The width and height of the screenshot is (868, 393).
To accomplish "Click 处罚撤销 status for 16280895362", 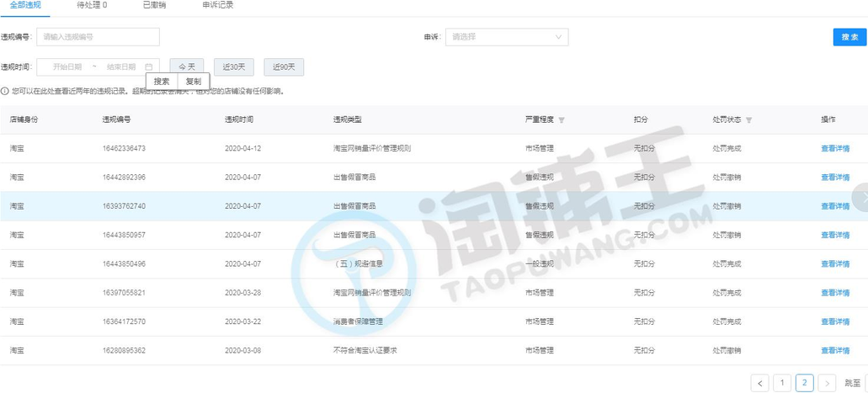I will (x=727, y=350).
